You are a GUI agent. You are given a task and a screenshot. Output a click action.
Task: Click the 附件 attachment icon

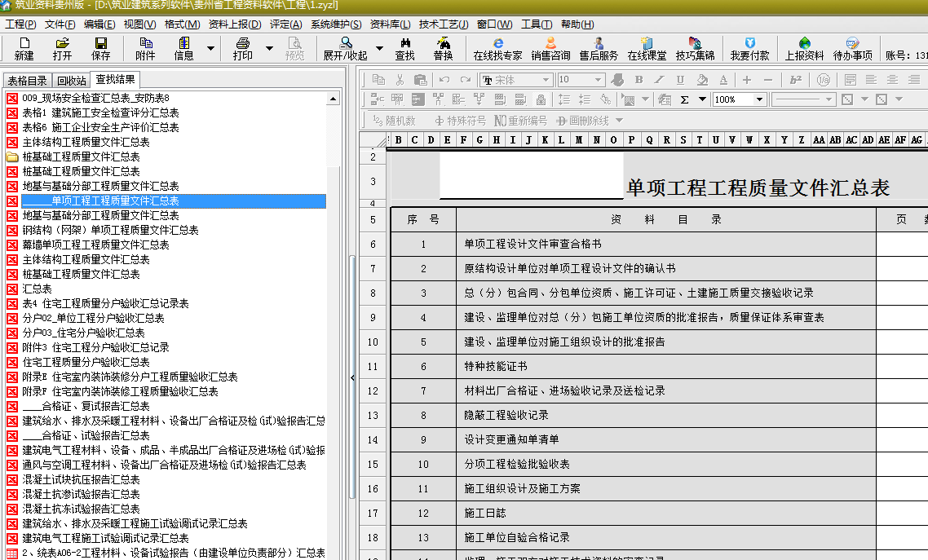point(145,49)
